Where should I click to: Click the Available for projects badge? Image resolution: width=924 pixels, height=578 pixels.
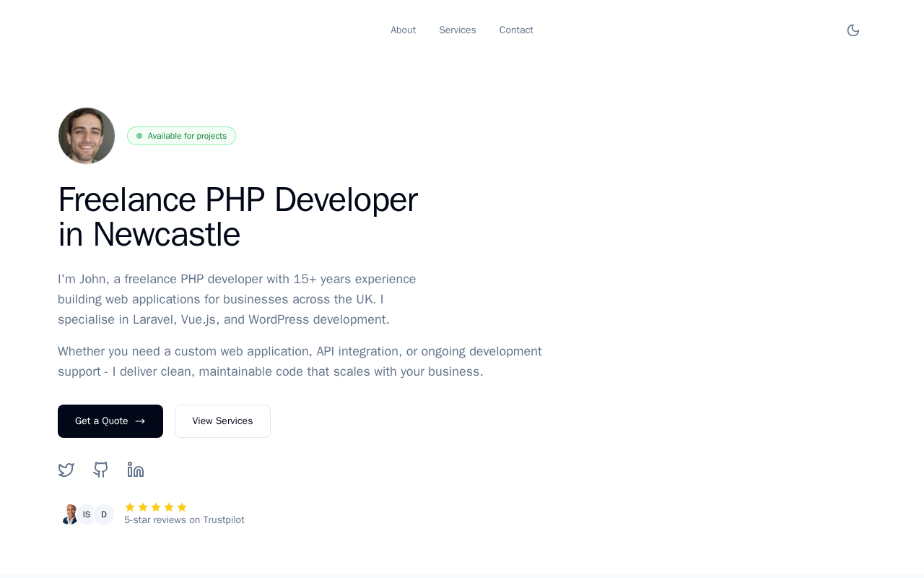181,136
